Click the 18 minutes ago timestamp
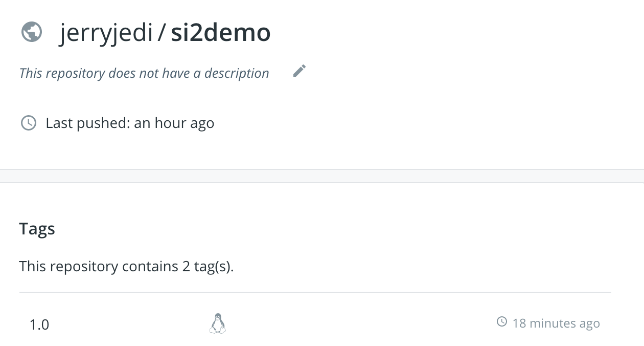The image size is (644, 346). [x=557, y=323]
